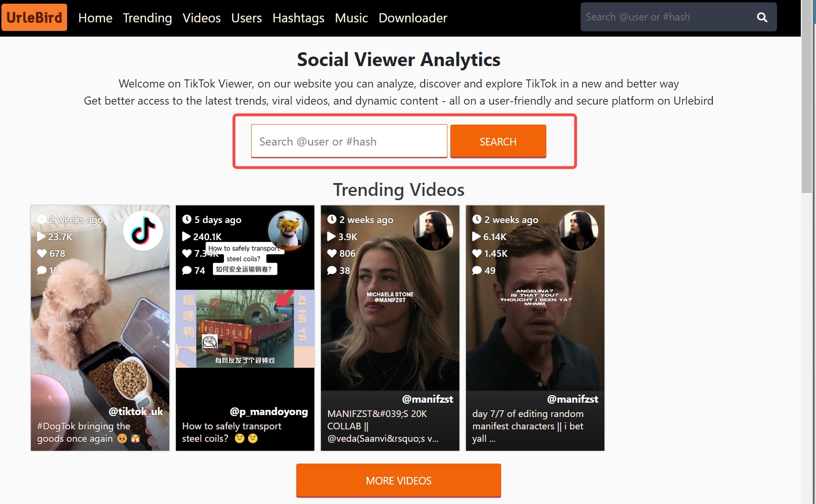Open @manifzst link on the day 7/7 card
This screenshot has width=816, height=504.
(573, 399)
